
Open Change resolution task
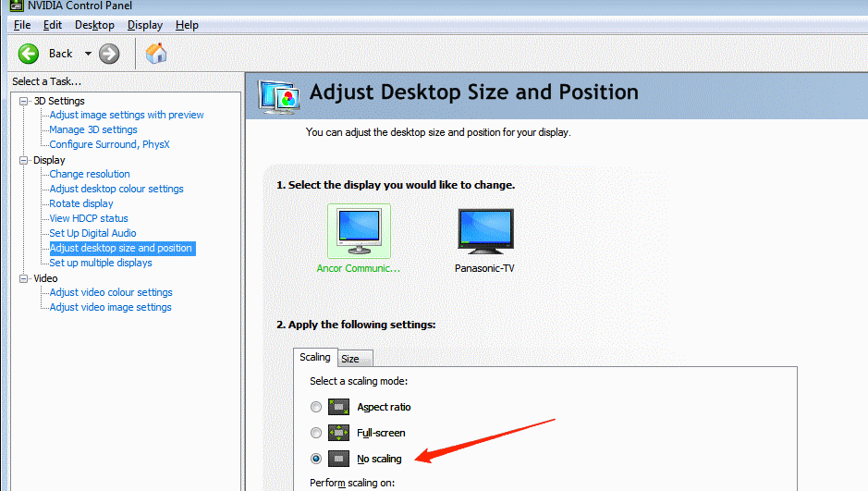[x=90, y=174]
